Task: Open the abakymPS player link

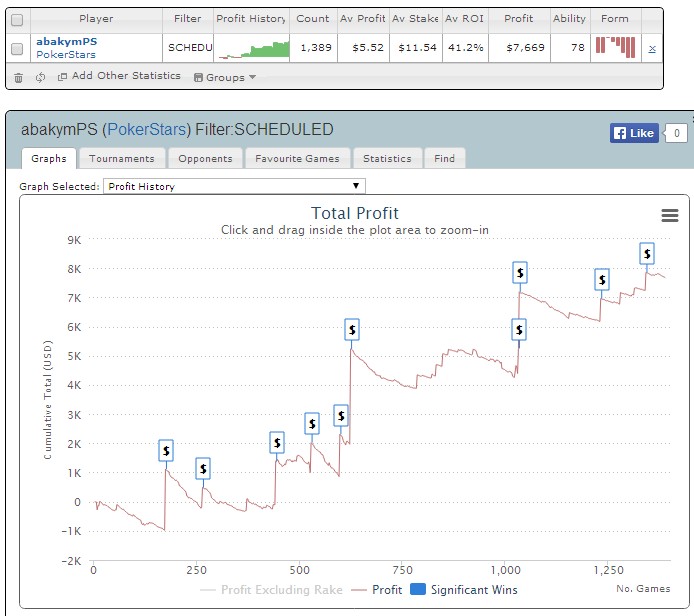Action: [x=66, y=42]
